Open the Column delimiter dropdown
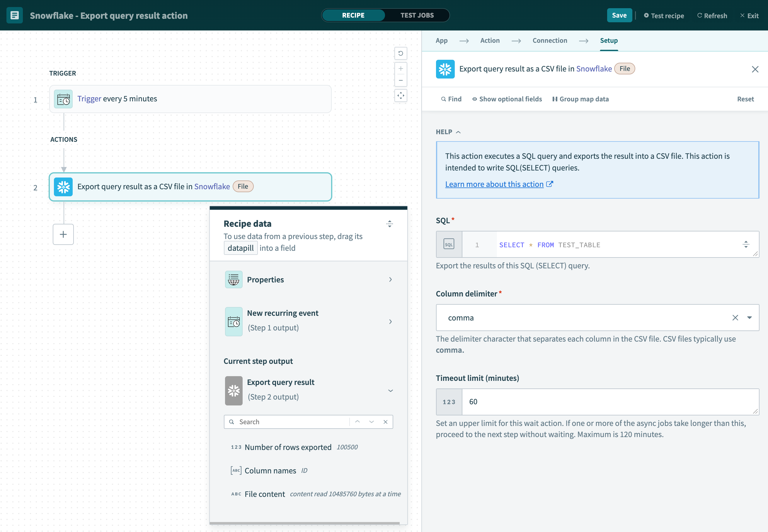 click(x=749, y=317)
